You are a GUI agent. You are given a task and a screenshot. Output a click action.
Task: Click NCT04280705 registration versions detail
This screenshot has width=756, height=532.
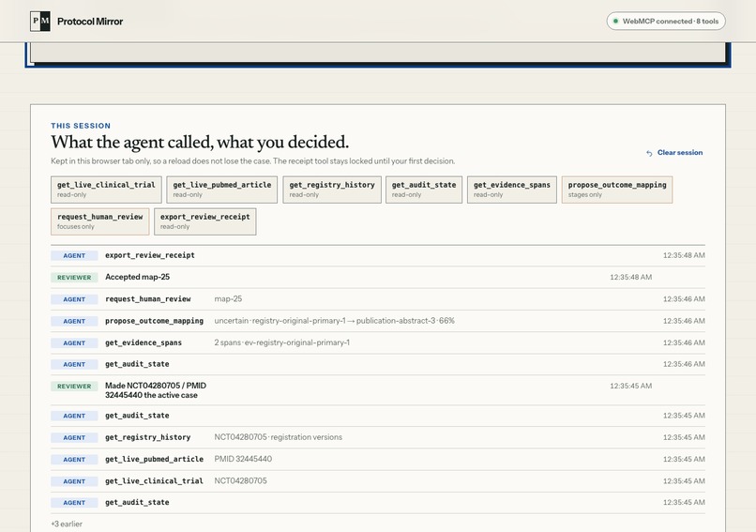(279, 437)
